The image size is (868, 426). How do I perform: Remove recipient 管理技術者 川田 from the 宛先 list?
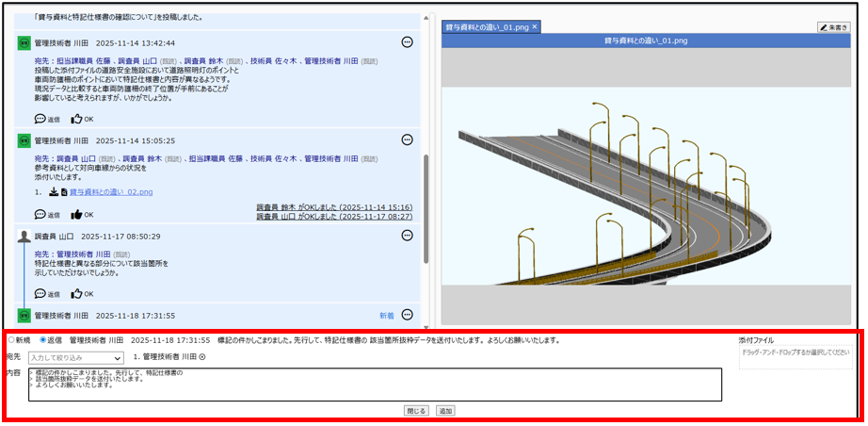[201, 357]
